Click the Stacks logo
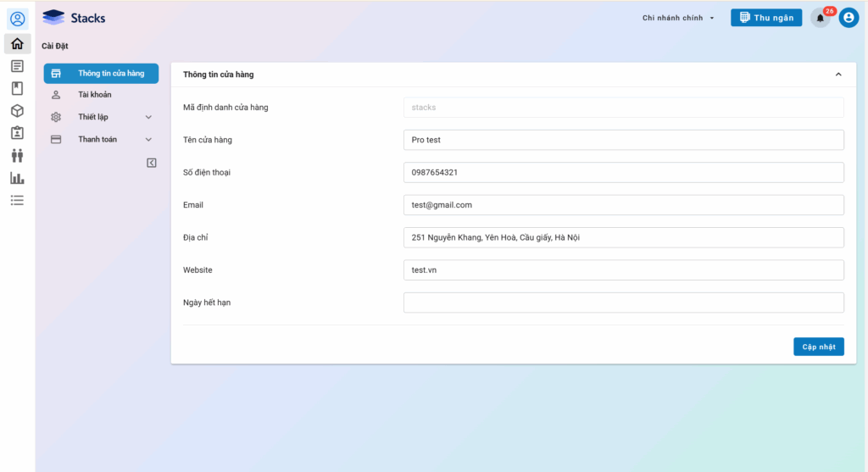Screen dimensions: 868x472 pyautogui.click(x=75, y=18)
